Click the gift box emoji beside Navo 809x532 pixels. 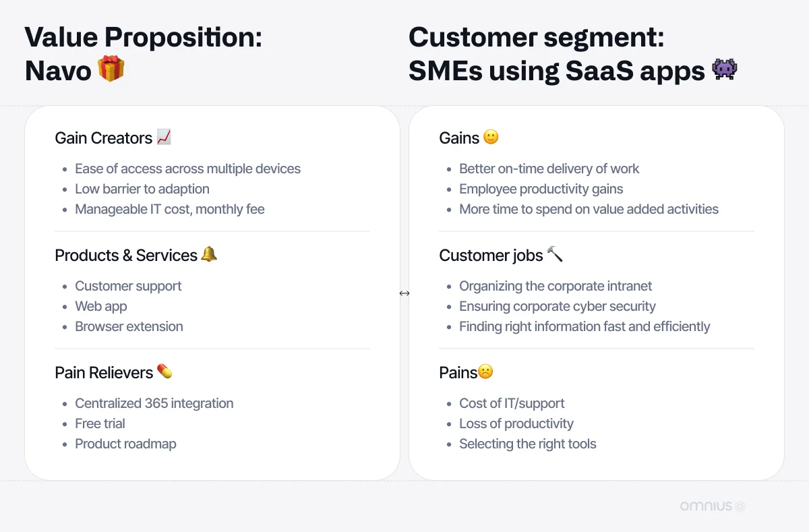coord(111,69)
